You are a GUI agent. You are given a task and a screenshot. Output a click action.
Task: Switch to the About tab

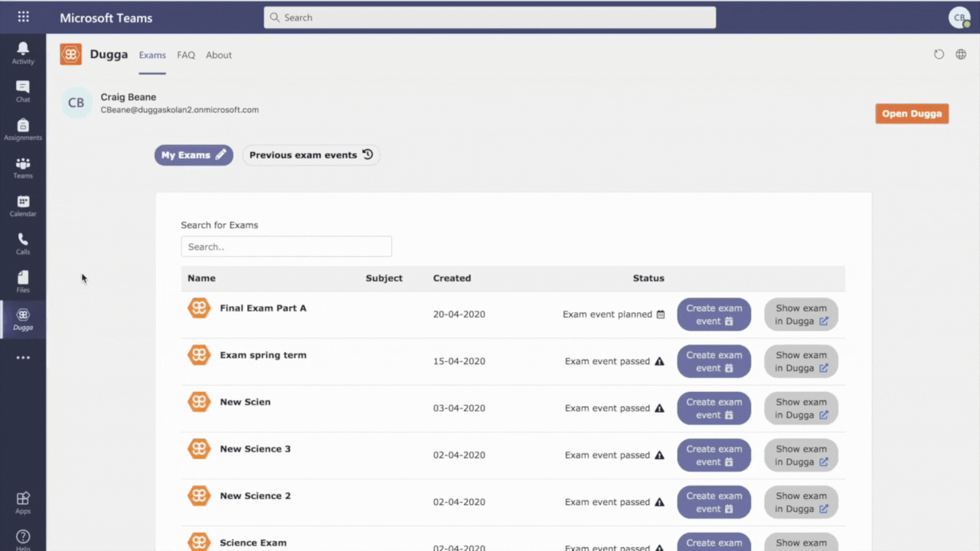pyautogui.click(x=218, y=55)
